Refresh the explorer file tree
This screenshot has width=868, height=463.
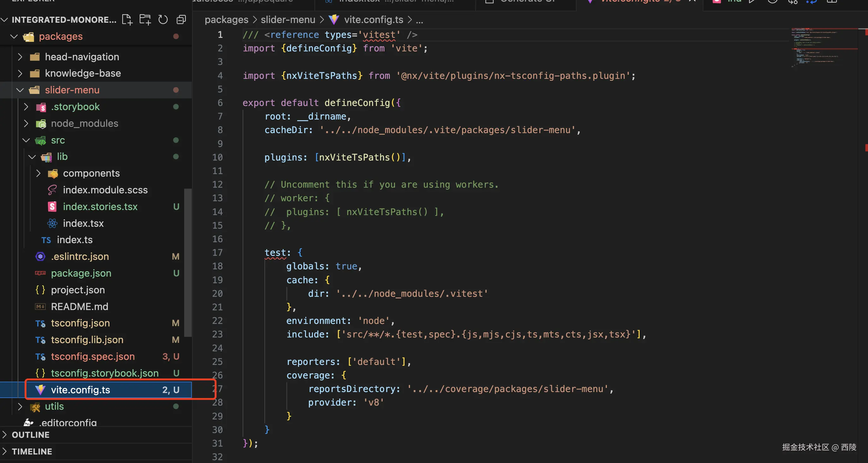click(163, 20)
